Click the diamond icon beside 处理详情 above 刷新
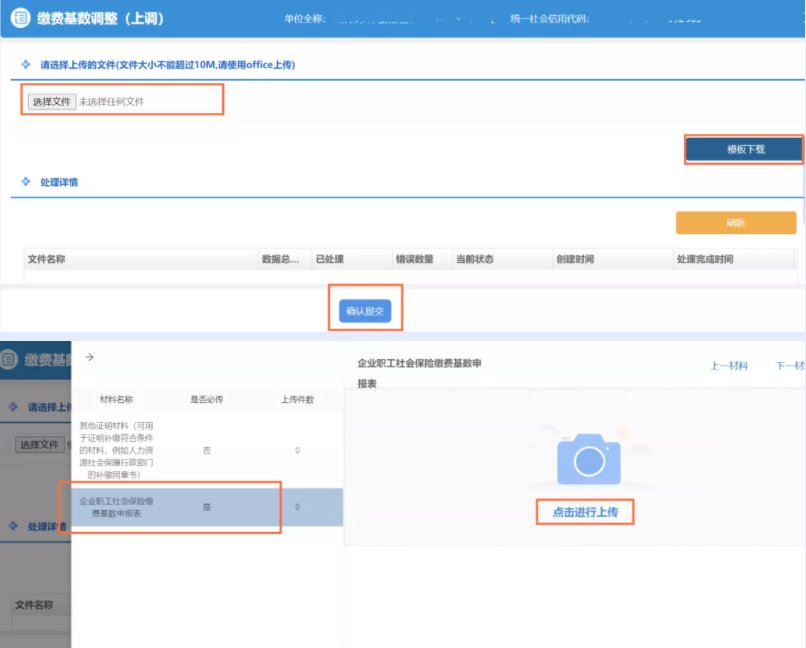Image resolution: width=806 pixels, height=648 pixels. 26,182
